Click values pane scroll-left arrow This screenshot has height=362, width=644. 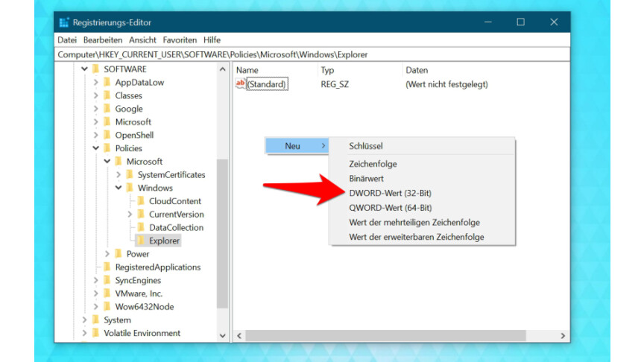click(x=239, y=336)
